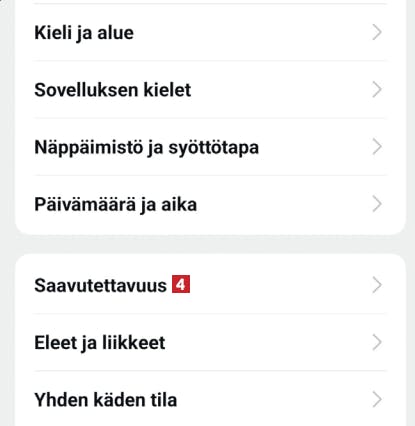Screen dimensions: 415x426
Task: Tap the chevron on the Päivämäärä ja aika row
Action: pos(377,204)
